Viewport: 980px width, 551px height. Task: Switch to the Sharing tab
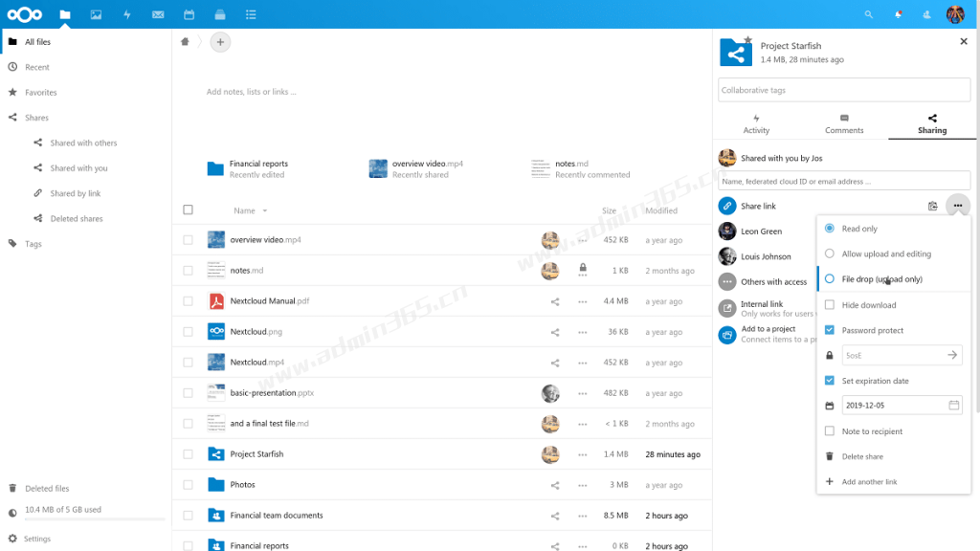click(932, 123)
